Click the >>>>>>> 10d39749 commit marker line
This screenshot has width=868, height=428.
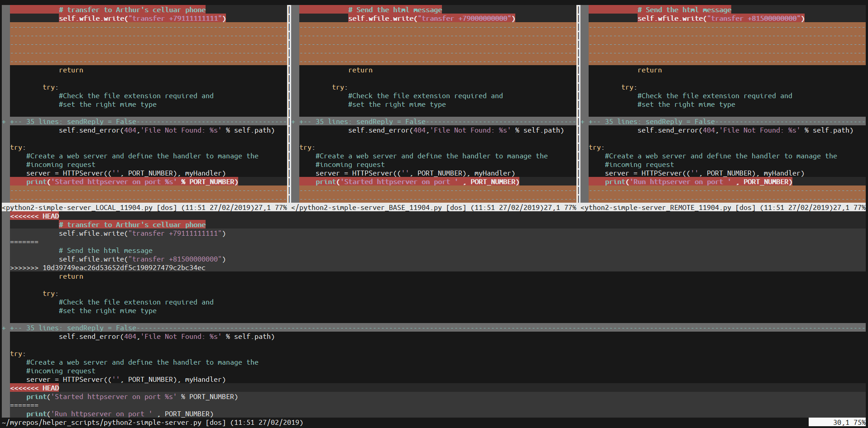click(107, 267)
